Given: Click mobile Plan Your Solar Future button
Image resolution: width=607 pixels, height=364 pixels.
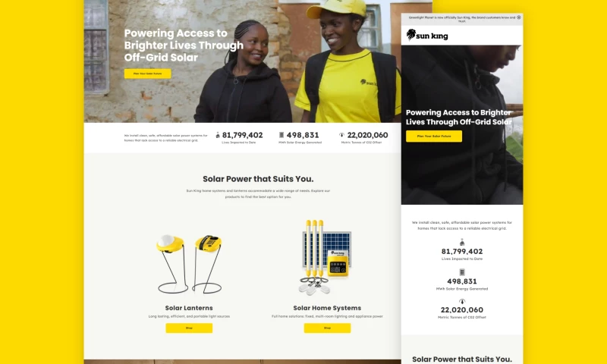Looking at the screenshot, I should [434, 136].
